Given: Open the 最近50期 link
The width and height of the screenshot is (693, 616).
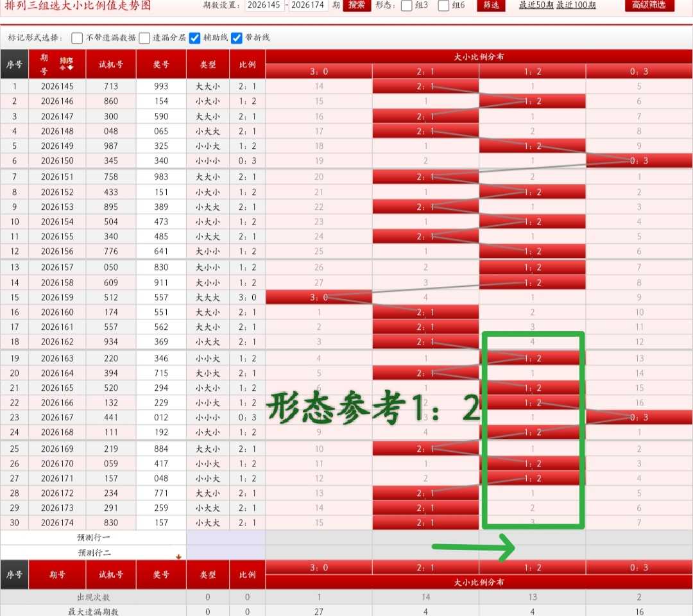Looking at the screenshot, I should point(536,5).
